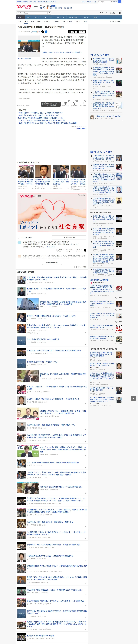The image size is (138, 644).
Task: Open the 速報 tab
Action: (28, 17)
